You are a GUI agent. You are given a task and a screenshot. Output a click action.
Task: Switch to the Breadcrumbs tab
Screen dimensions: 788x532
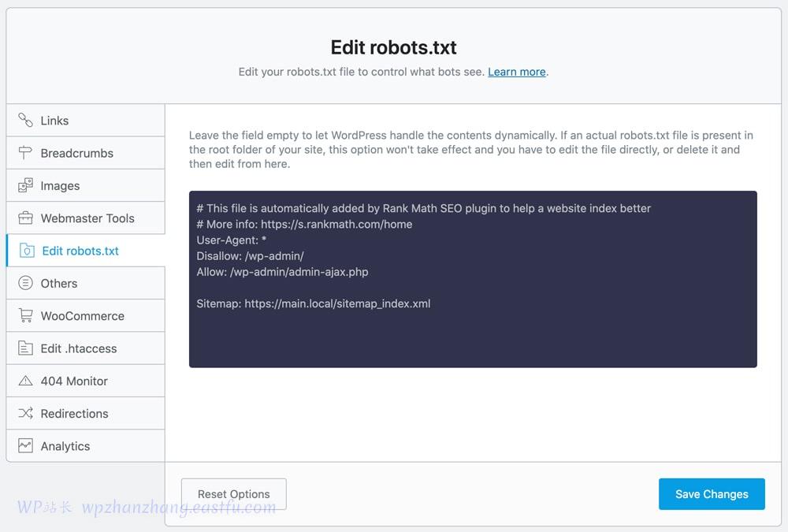[85, 153]
